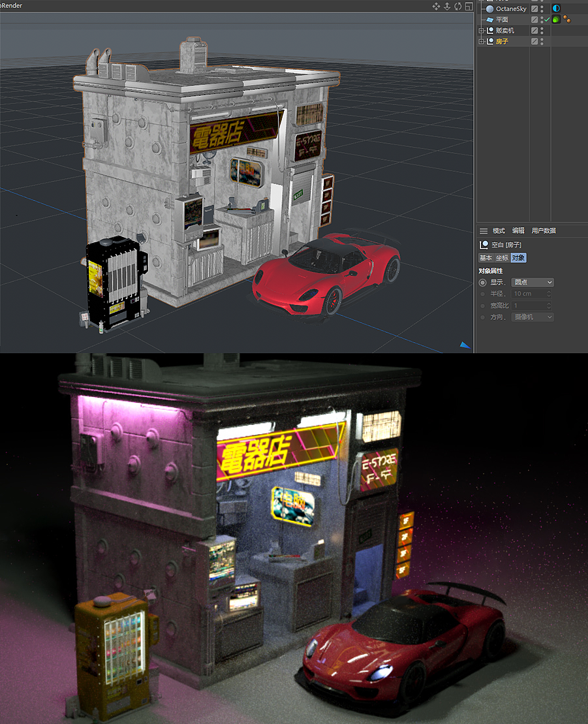Open the 显示 dropdown showing 圆点

point(533,282)
